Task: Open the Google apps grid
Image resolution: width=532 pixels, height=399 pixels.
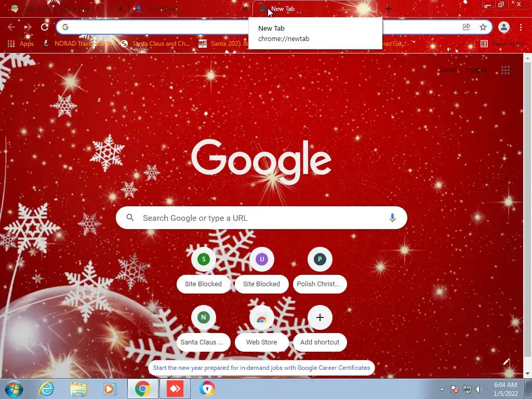Action: [506, 70]
